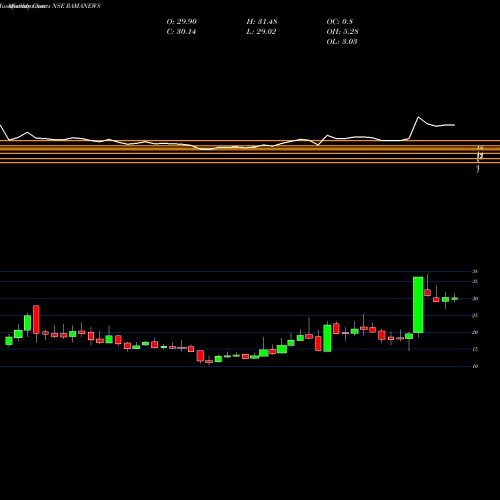
Task: Select the open price 'O: 29.90'
Action: (181, 21)
